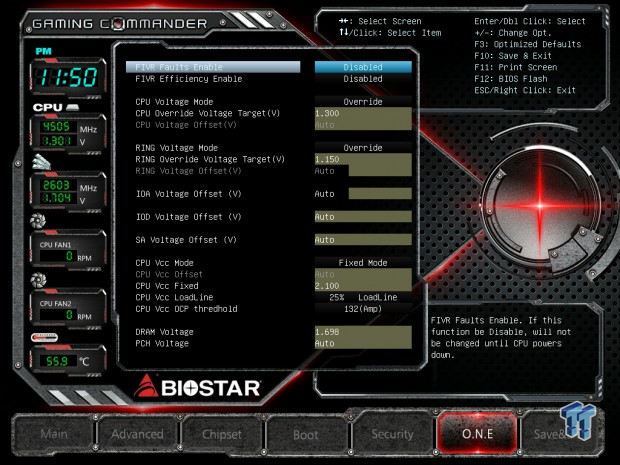Edit IOD Voltage Offset Auto field

click(x=363, y=217)
